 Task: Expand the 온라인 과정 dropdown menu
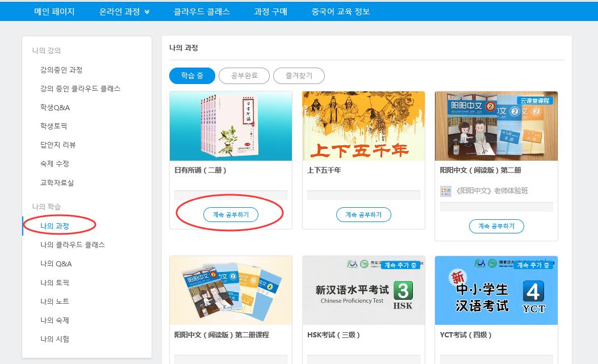[x=124, y=11]
